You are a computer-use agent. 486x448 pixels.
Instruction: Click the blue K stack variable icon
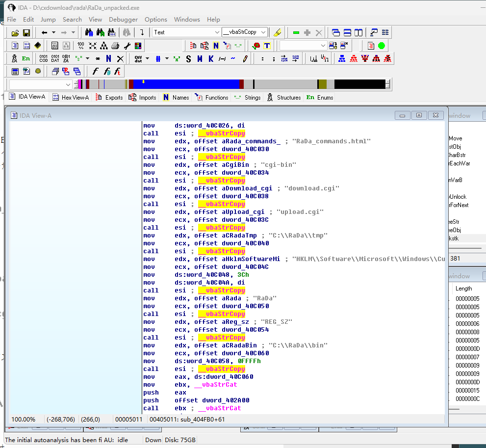tap(211, 58)
